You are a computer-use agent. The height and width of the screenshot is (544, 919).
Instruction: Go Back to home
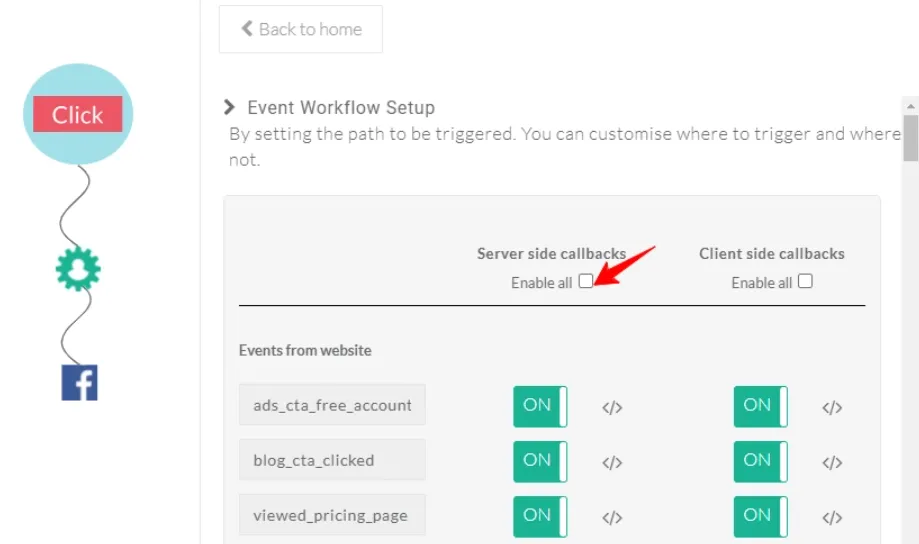point(301,29)
